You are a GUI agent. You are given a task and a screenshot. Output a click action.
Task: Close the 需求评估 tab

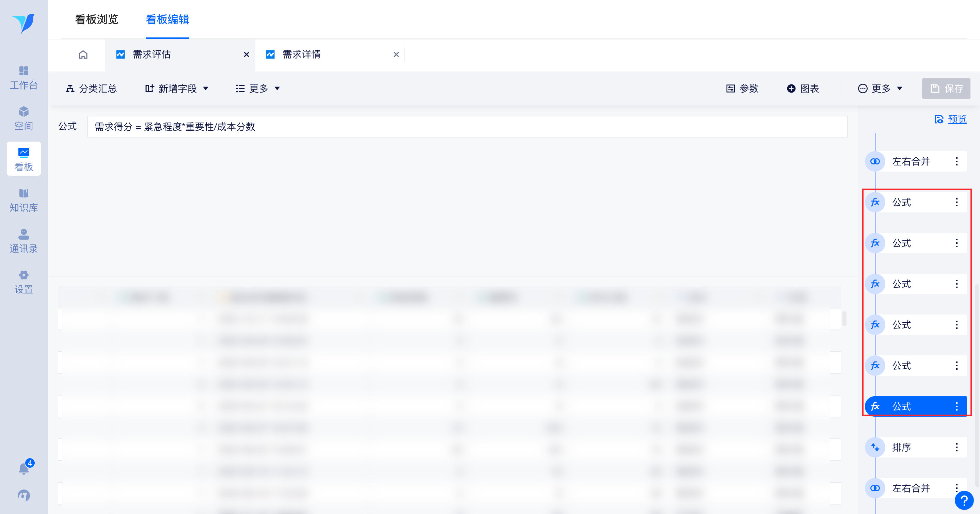pos(247,55)
